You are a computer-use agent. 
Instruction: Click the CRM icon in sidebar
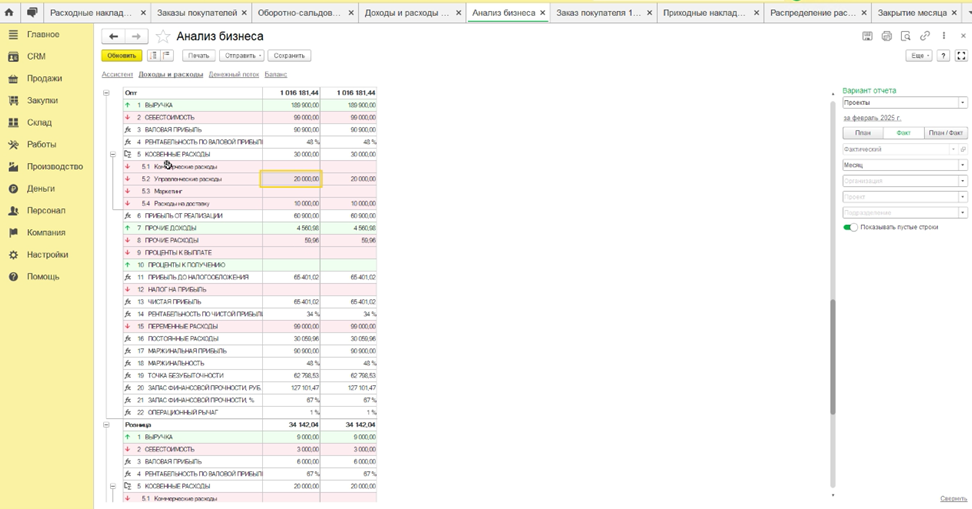13,56
